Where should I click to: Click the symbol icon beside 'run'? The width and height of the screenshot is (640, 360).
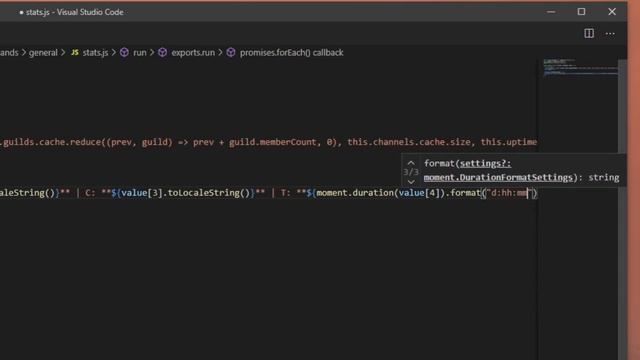coord(124,53)
